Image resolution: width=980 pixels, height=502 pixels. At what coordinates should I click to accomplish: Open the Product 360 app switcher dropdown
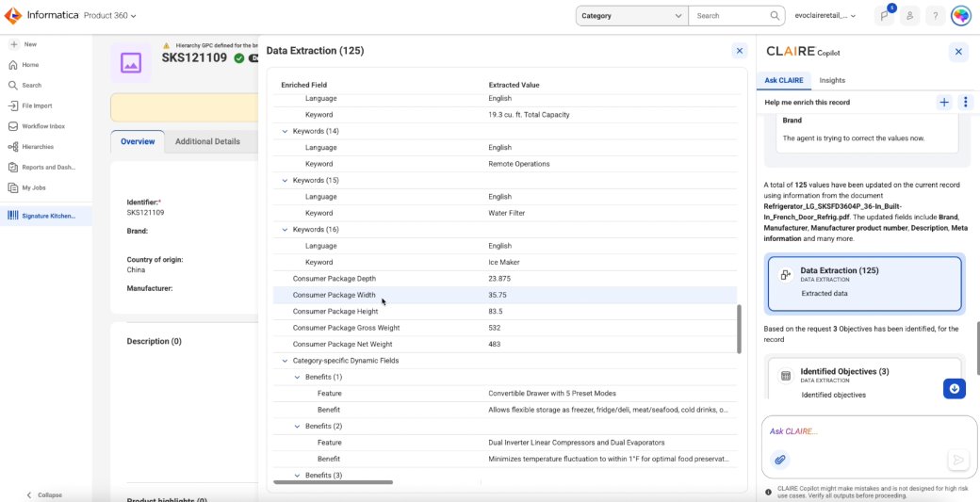(110, 16)
